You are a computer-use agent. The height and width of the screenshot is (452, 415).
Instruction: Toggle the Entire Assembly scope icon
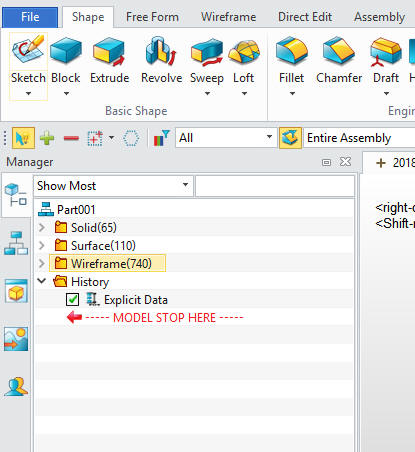pyautogui.click(x=290, y=138)
